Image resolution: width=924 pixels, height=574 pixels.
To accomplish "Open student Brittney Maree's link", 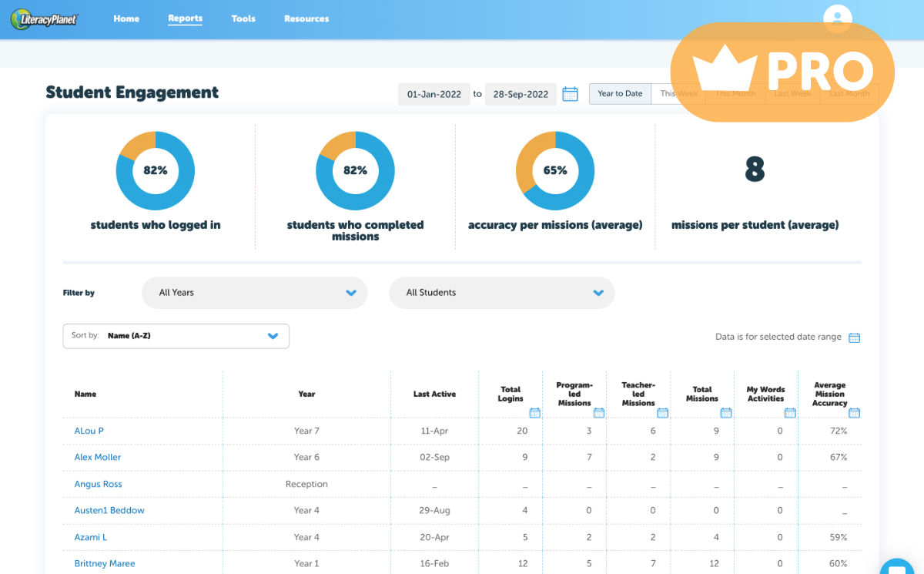I will click(x=105, y=564).
